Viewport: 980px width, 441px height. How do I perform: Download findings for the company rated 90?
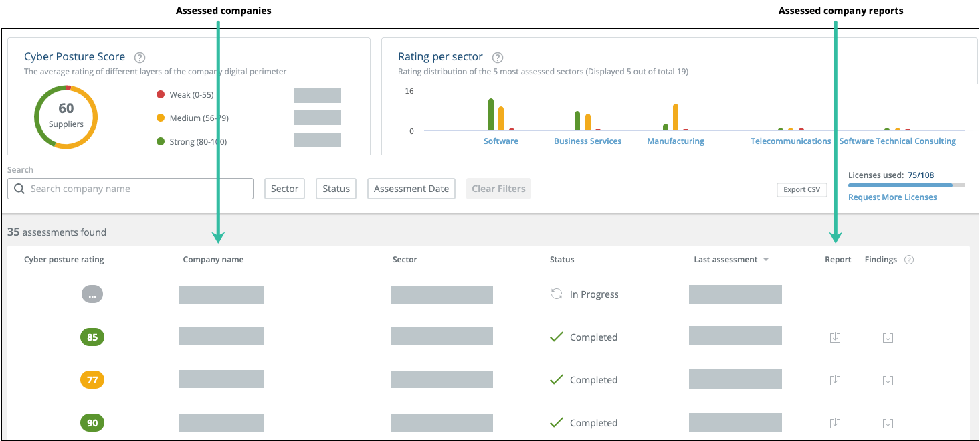[x=888, y=423]
